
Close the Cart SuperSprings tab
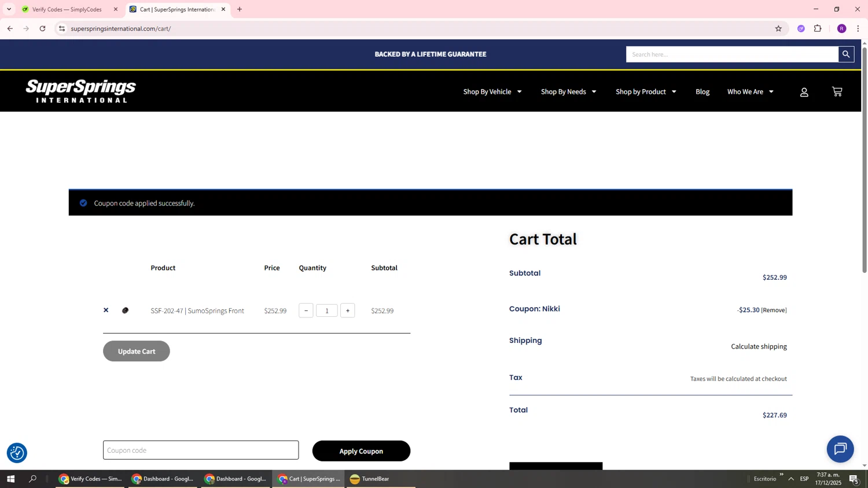tap(223, 9)
